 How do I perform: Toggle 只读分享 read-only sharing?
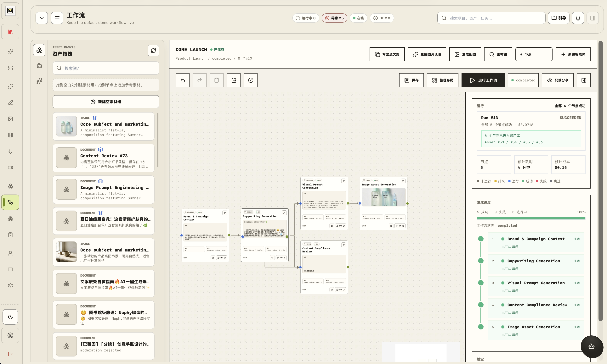558,80
